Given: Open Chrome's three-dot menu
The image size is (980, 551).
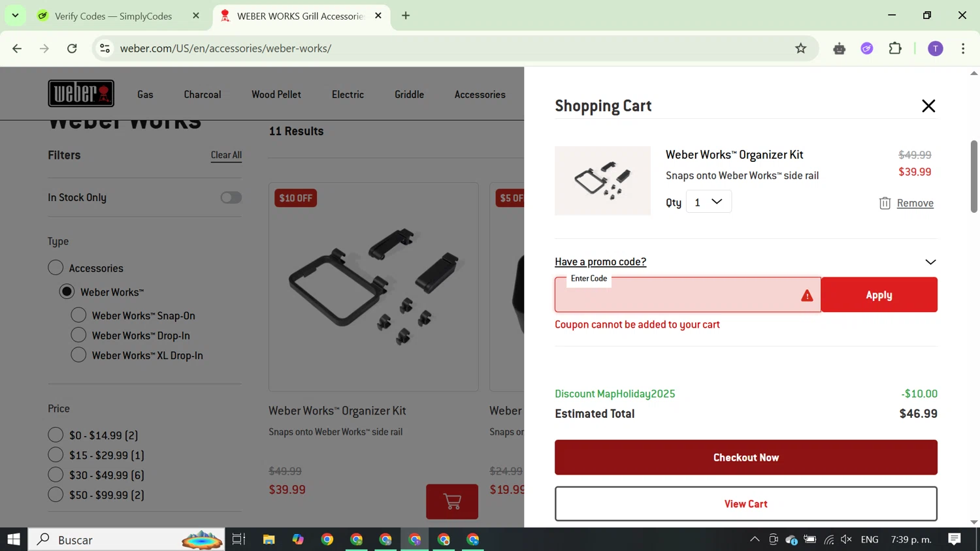Looking at the screenshot, I should [963, 48].
